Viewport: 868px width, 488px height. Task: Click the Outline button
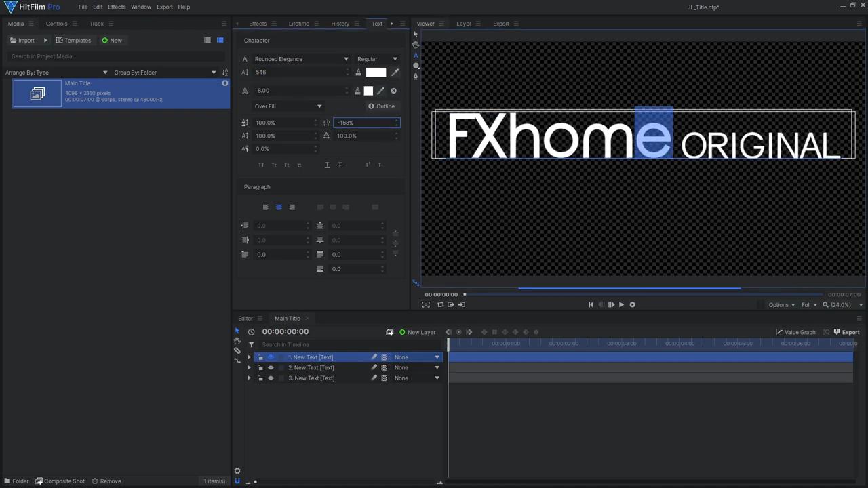(x=381, y=106)
